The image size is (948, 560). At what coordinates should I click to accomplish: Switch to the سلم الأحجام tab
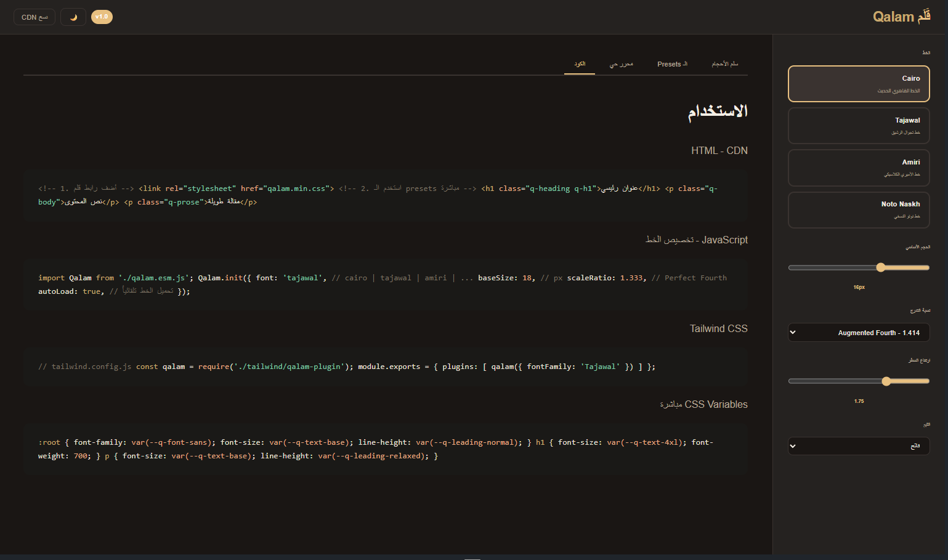(725, 64)
